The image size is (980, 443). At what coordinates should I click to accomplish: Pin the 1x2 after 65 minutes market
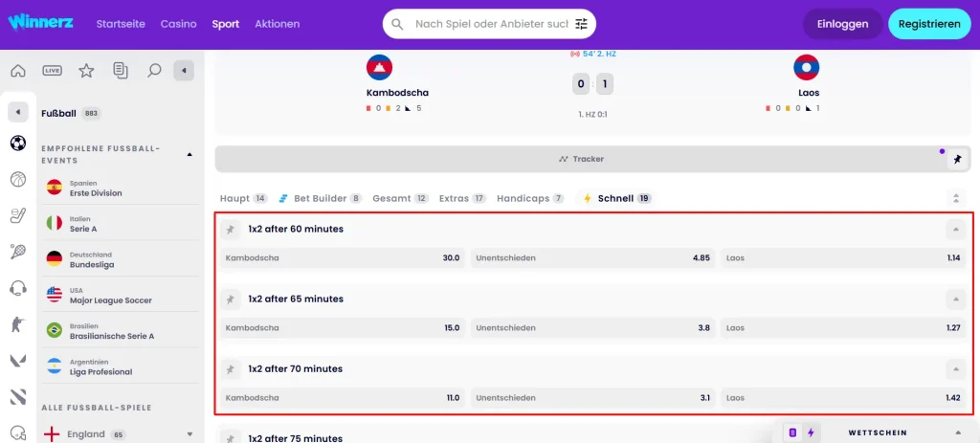pos(230,299)
